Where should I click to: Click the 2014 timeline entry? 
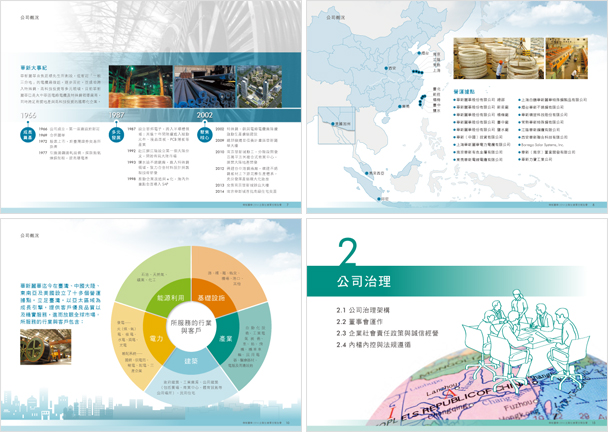point(246,191)
